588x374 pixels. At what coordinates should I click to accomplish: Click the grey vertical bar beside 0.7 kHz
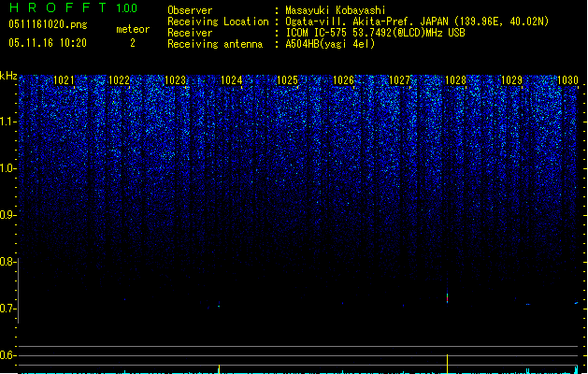pyautogui.click(x=18, y=291)
